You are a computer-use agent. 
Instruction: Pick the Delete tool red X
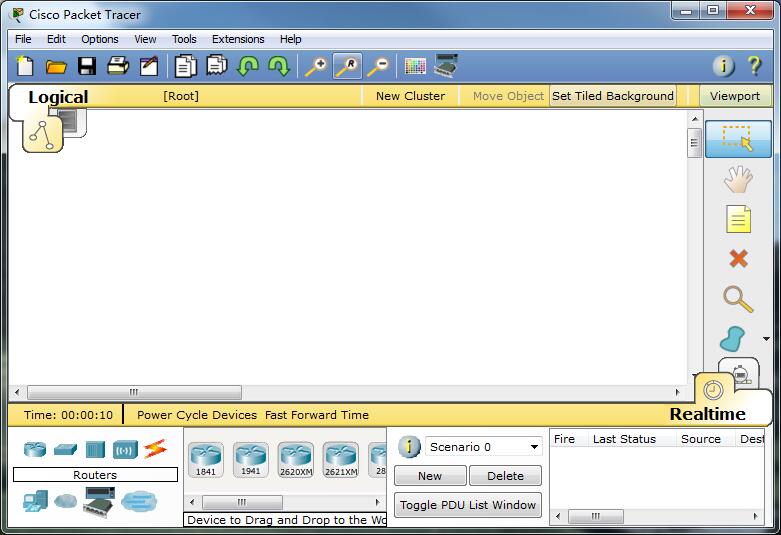pyautogui.click(x=738, y=259)
